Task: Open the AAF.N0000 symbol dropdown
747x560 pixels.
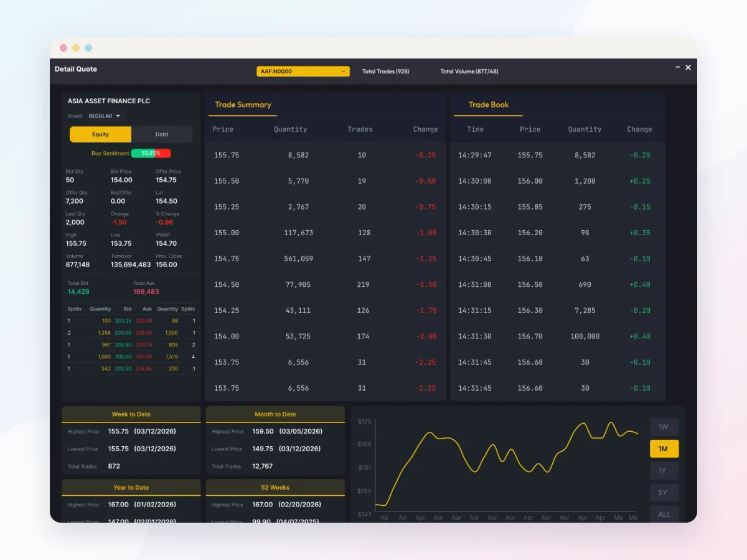Action: (303, 72)
